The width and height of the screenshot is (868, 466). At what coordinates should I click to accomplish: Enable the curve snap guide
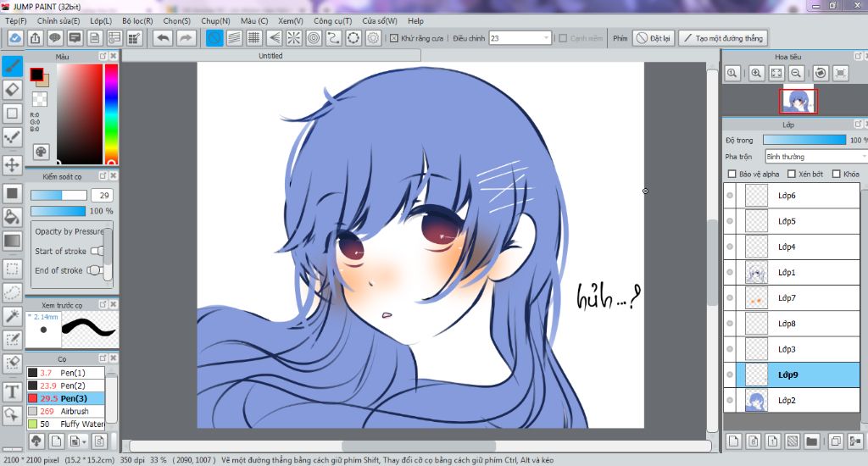333,38
